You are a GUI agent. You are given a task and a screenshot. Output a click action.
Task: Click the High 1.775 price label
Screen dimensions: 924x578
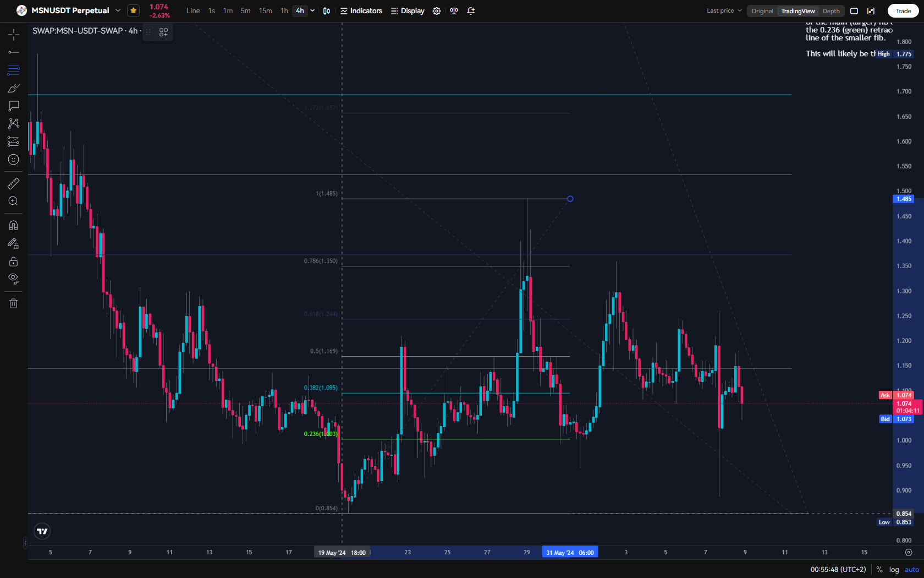pos(895,54)
